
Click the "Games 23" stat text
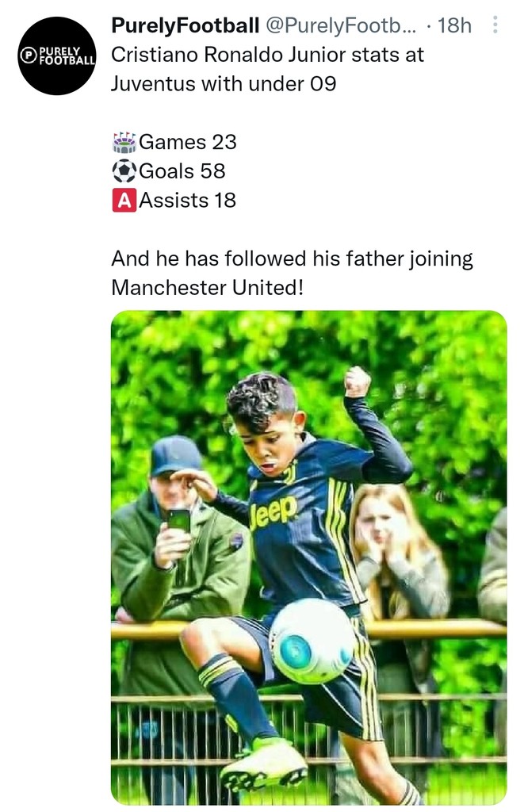point(188,142)
